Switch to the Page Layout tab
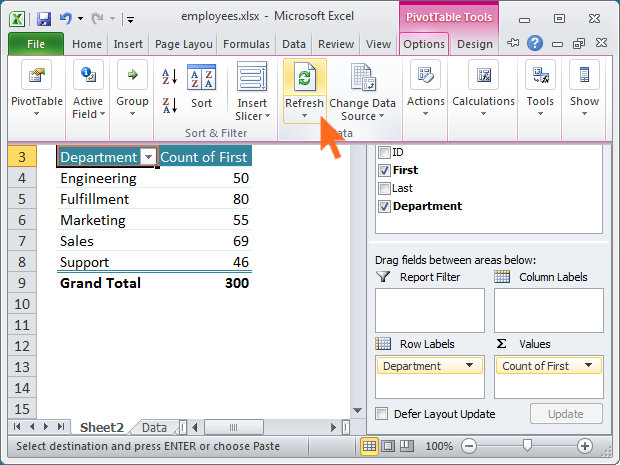 pyautogui.click(x=184, y=44)
